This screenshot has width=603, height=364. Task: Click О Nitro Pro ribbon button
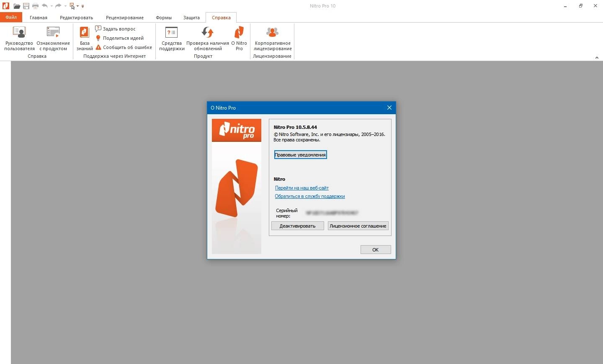tap(239, 38)
